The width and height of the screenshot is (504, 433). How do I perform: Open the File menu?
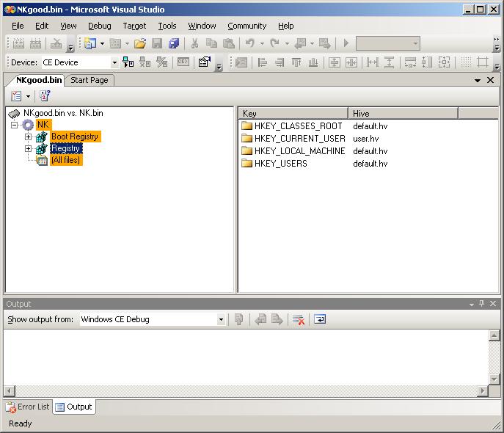point(18,26)
